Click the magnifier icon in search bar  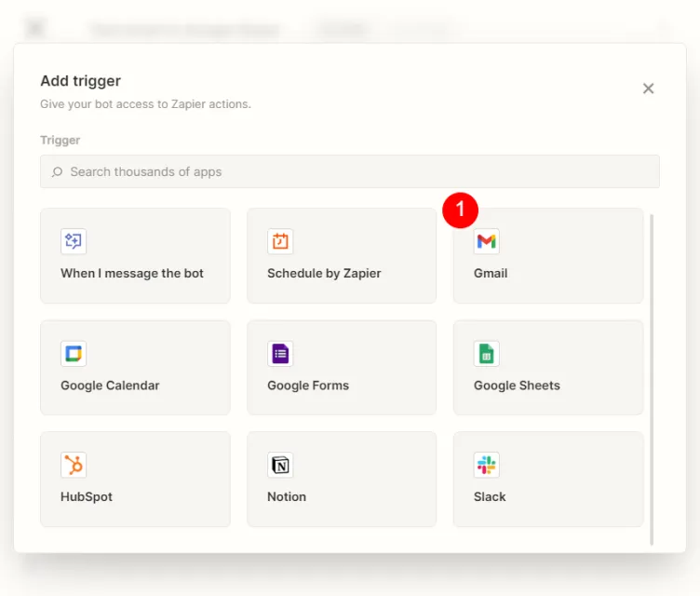[x=58, y=172]
